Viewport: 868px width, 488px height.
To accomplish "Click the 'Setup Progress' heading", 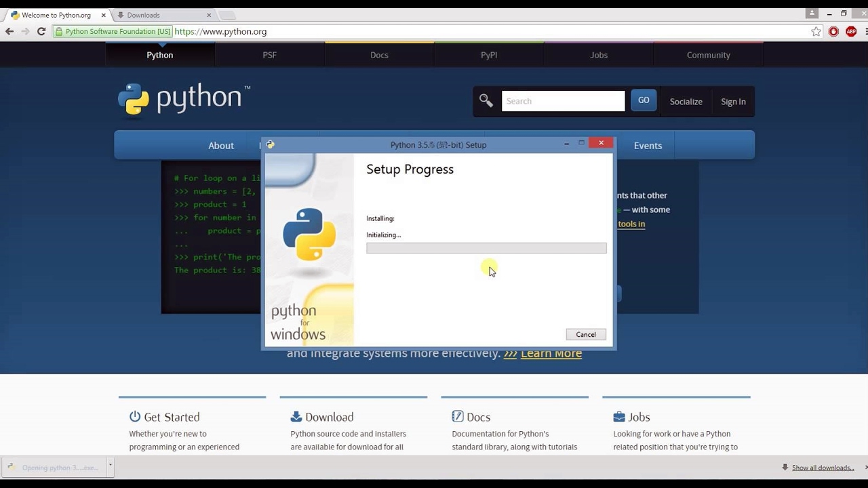I will (410, 169).
